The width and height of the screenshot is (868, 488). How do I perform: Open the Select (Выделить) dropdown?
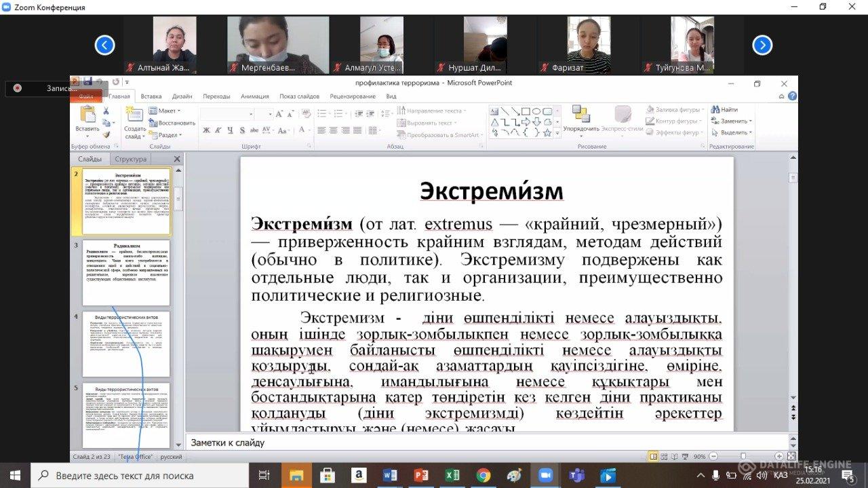click(731, 132)
